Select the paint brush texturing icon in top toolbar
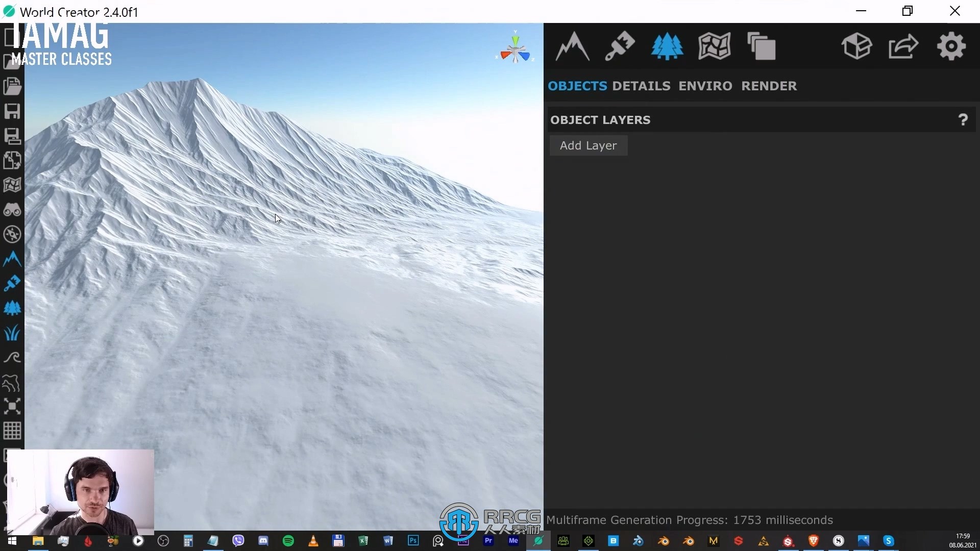The image size is (980, 551). coord(620,46)
